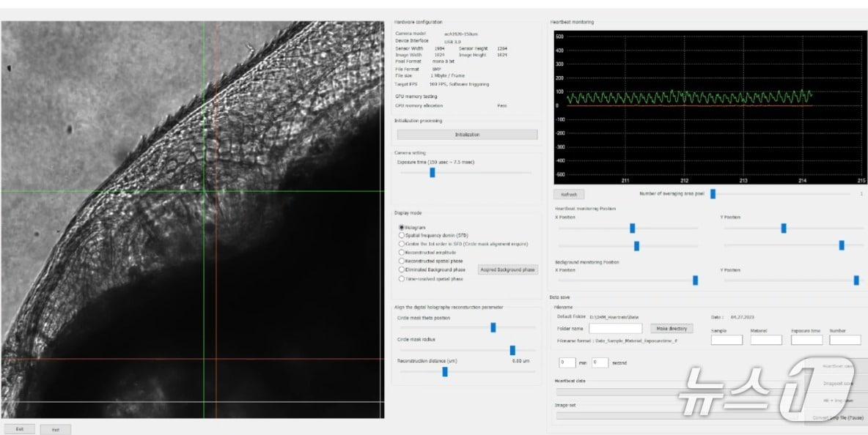
Task: Click the Exposure time slider handle
Action: (433, 173)
